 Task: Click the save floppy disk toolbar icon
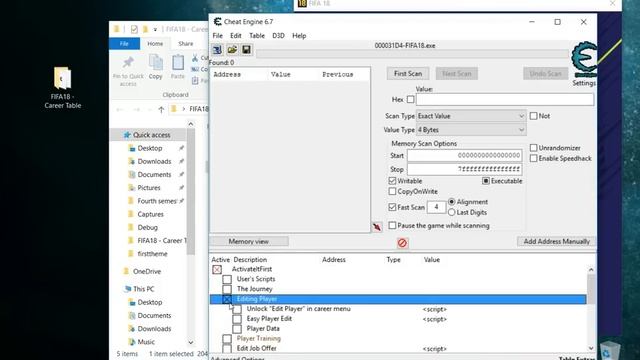click(x=246, y=50)
